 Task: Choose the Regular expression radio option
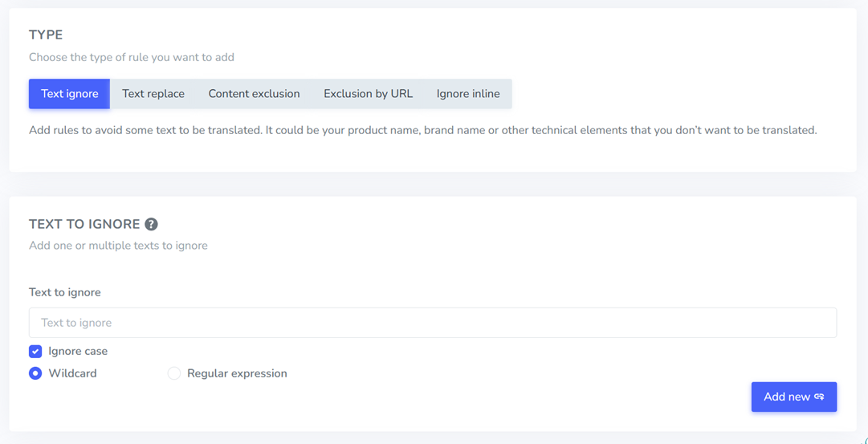[173, 373]
